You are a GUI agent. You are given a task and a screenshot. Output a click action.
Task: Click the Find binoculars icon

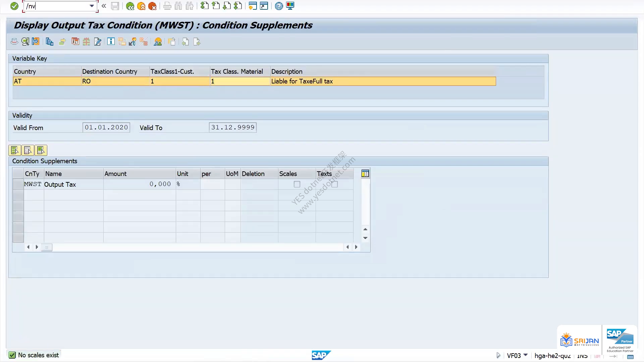click(178, 6)
